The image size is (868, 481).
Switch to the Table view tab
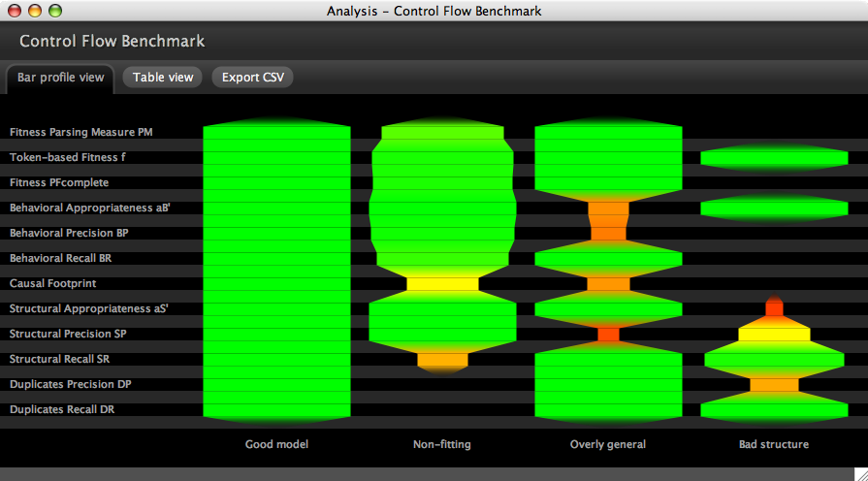(163, 78)
